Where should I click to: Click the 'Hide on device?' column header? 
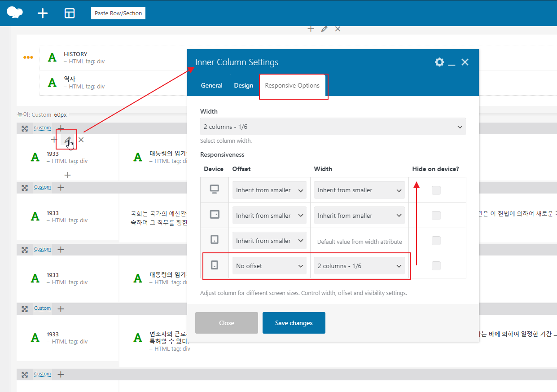point(436,169)
